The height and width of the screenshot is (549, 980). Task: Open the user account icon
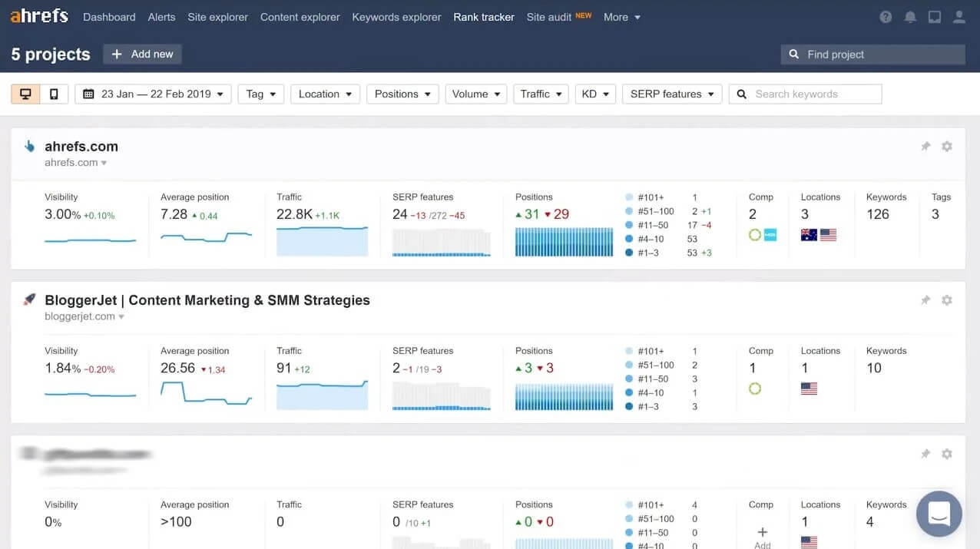958,17
